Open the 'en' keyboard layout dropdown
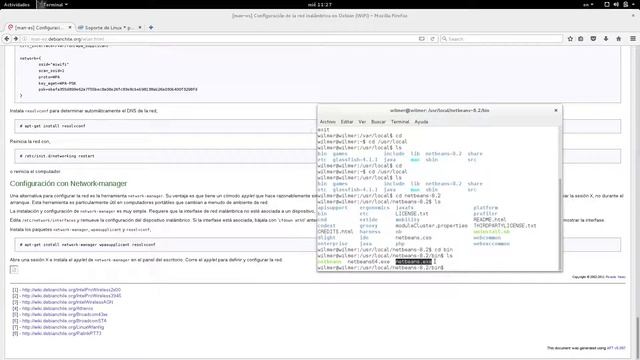 point(588,4)
